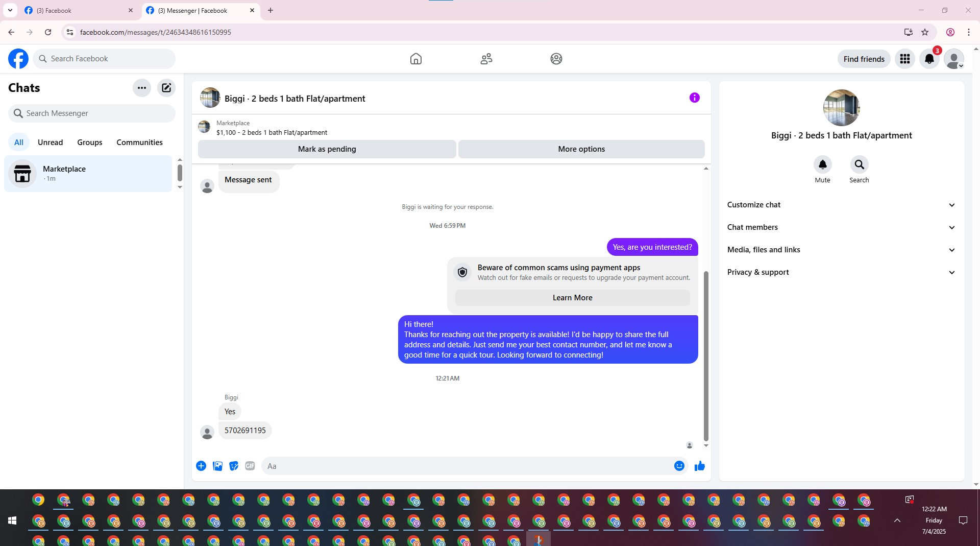
Task: Open listing $1,100 - 2 beds 1 bath
Action: point(272,133)
